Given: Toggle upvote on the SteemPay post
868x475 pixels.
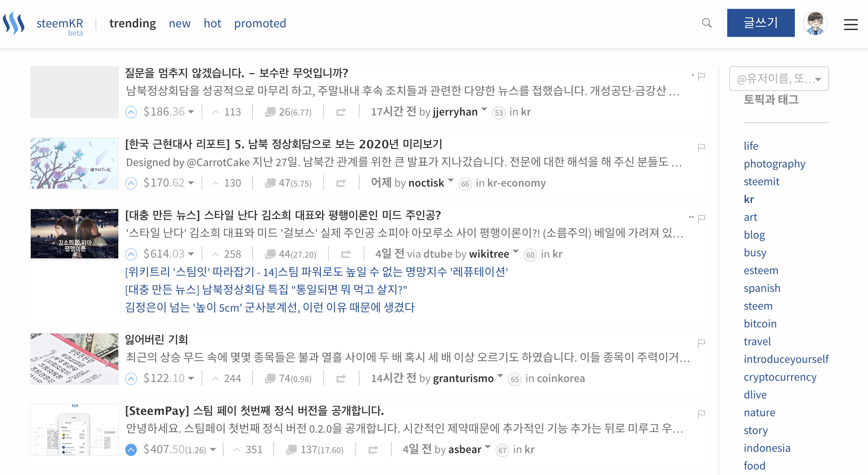Looking at the screenshot, I should [131, 449].
